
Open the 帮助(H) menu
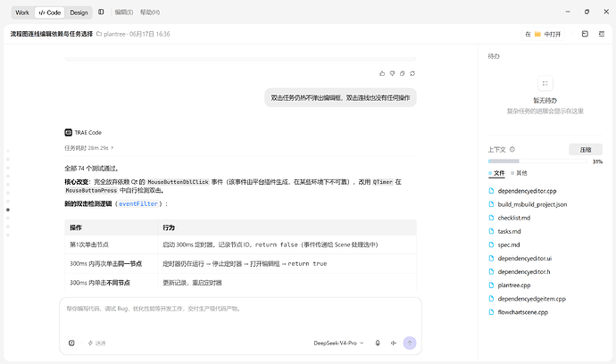pos(150,12)
